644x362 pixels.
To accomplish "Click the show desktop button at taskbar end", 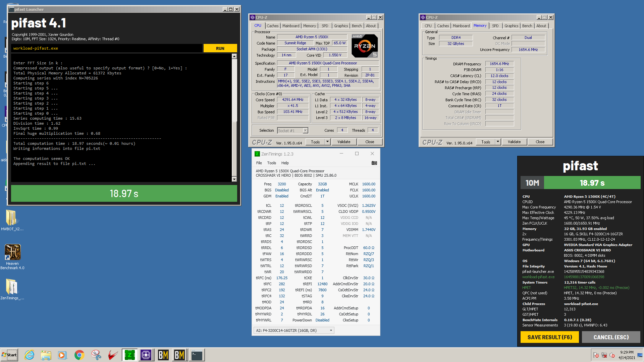I will click(x=641, y=355).
